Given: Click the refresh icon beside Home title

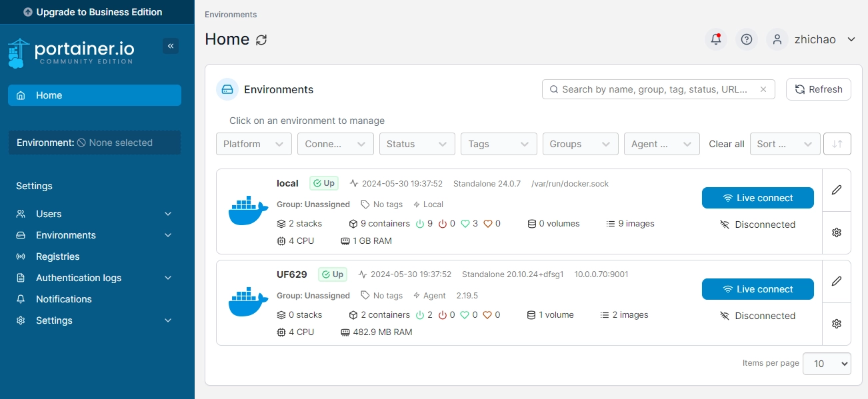Looking at the screenshot, I should (x=261, y=40).
